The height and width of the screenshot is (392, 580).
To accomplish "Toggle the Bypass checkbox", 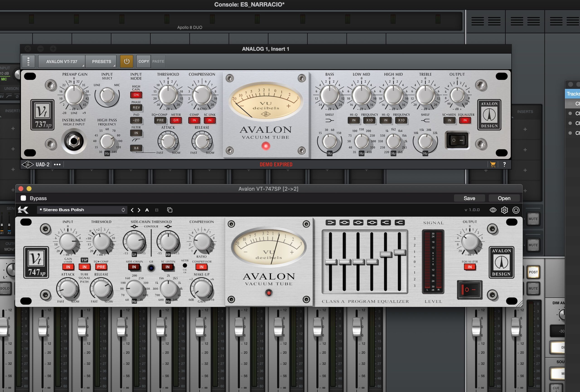I will [x=24, y=198].
